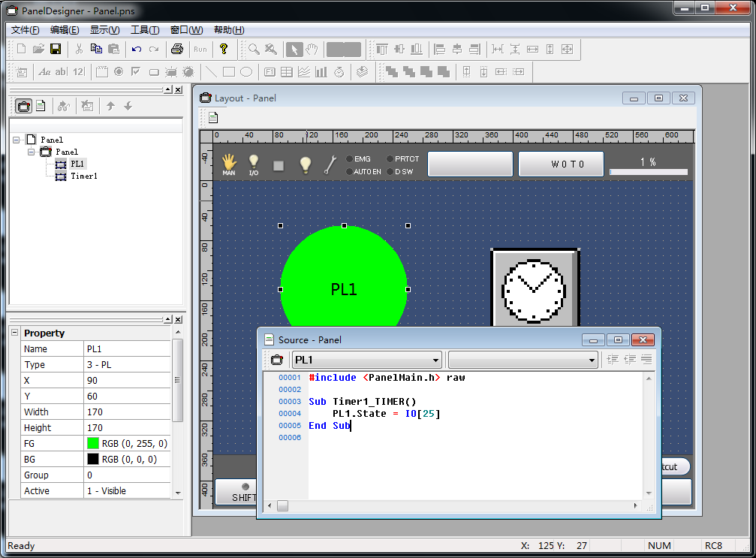Image resolution: width=756 pixels, height=558 pixels.
Task: Select the radio button control tool
Action: pyautogui.click(x=119, y=72)
